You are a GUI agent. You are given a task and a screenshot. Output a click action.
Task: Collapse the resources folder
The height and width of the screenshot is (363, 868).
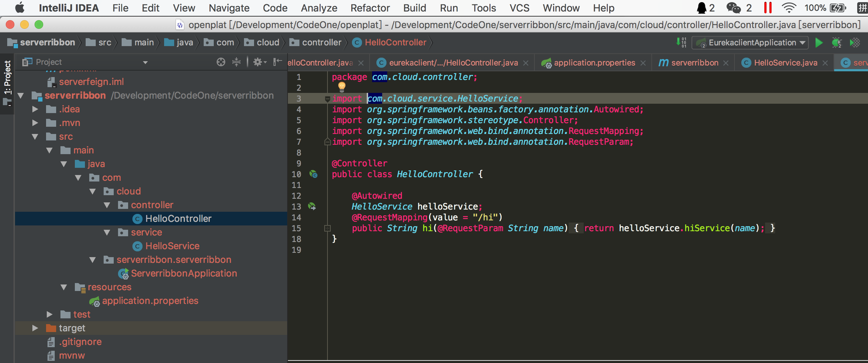pyautogui.click(x=64, y=287)
